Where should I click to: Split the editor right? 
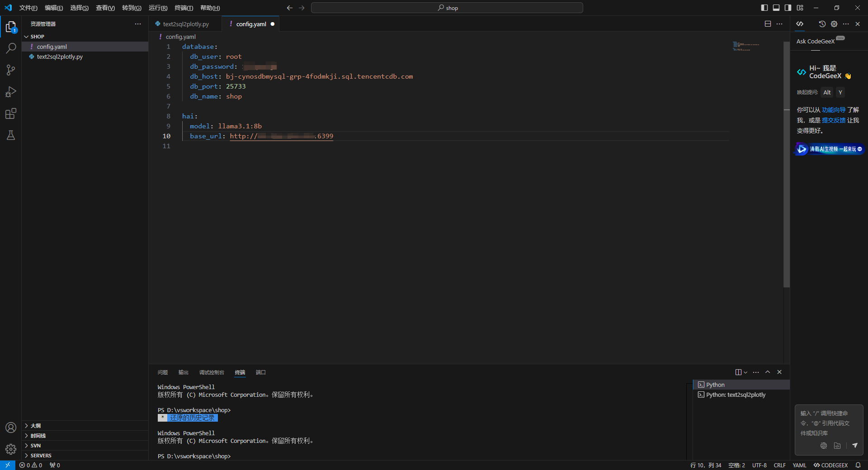(x=768, y=24)
